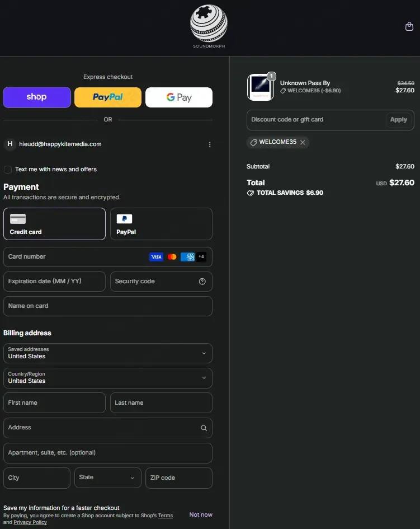Expand the Saved addresses dropdown
This screenshot has width=420, height=529.
(x=108, y=353)
